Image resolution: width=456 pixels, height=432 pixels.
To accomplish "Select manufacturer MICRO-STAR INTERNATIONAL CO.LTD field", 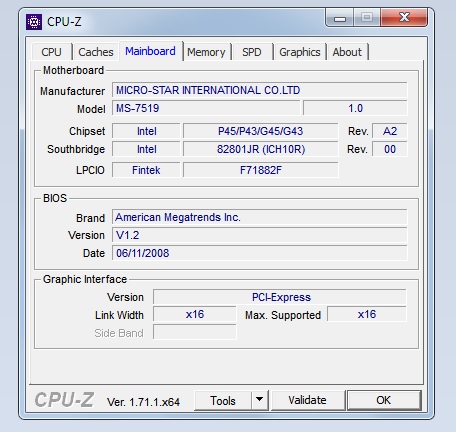I will pyautogui.click(x=259, y=90).
